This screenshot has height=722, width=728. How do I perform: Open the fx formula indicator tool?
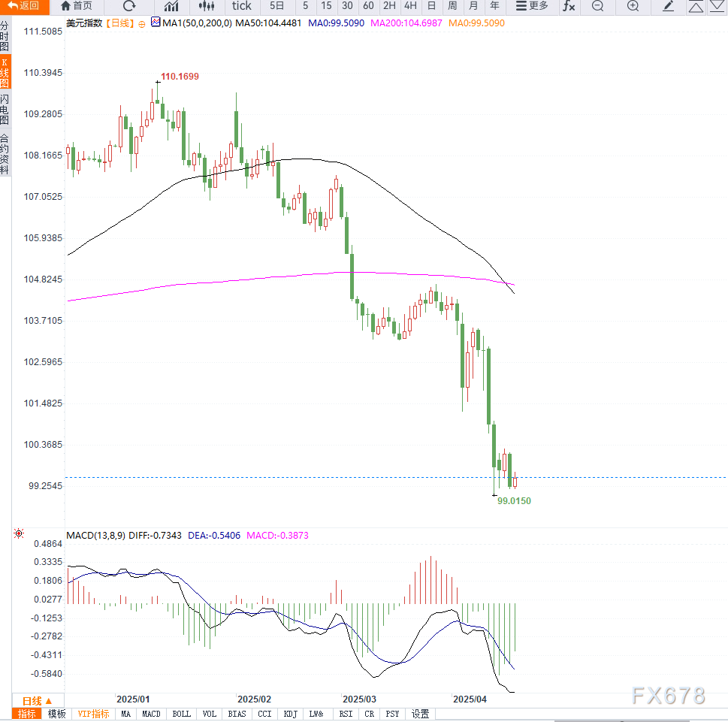coord(569,6)
